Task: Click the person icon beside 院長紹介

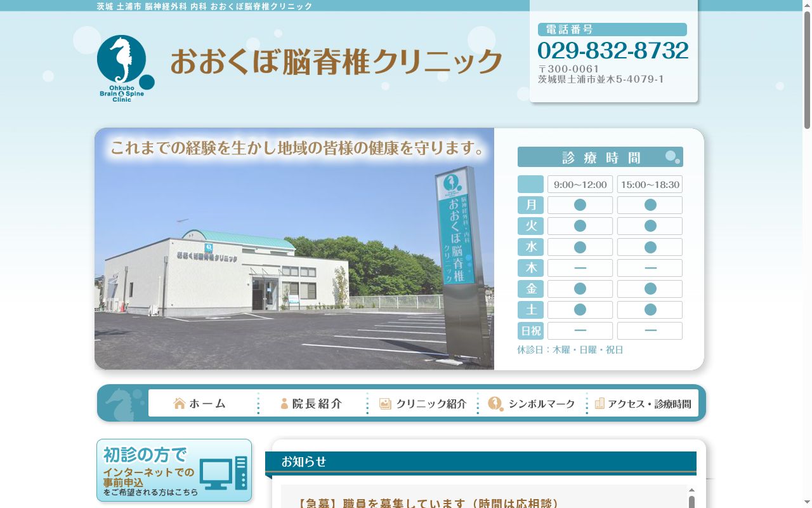Action: point(284,403)
